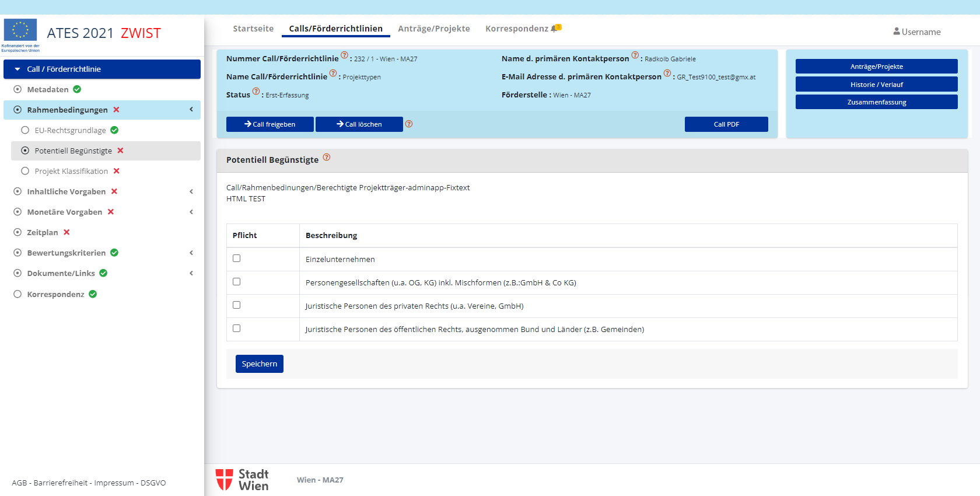980x496 pixels.
Task: Click help icon beside Status label
Action: 256,92
